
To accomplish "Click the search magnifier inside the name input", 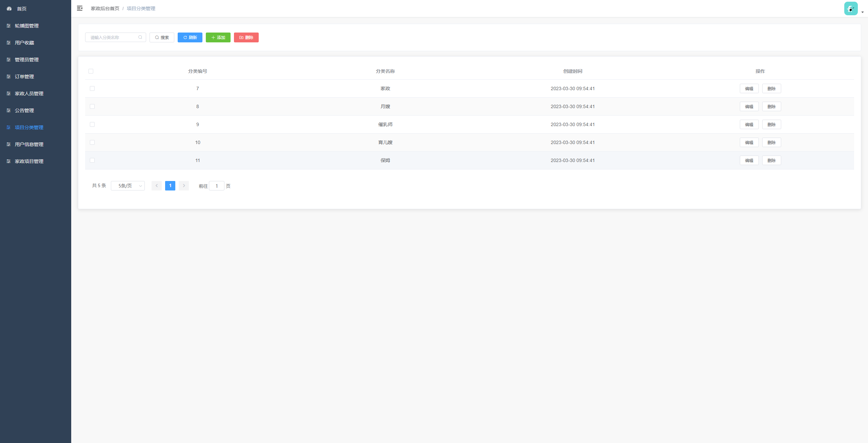I will coord(140,37).
